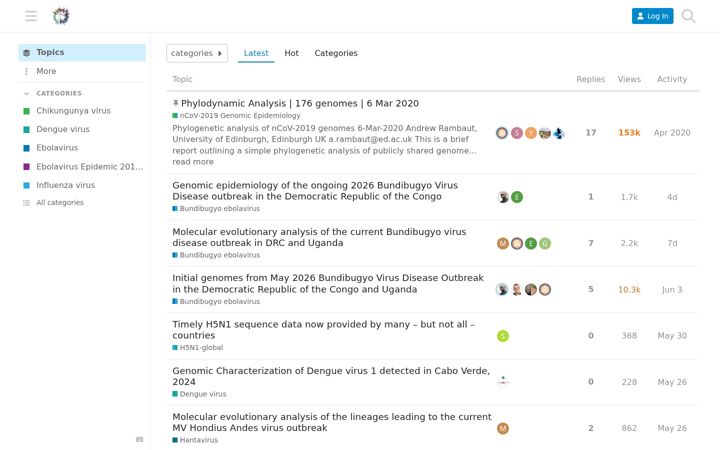Open third avatar on Initial genomes row
The height and width of the screenshot is (450, 720).
pyautogui.click(x=531, y=290)
